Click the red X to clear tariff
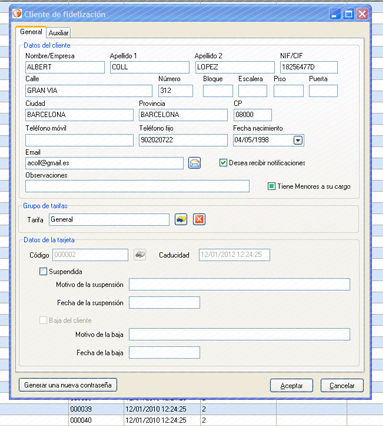The height and width of the screenshot is (426, 383). [199, 219]
